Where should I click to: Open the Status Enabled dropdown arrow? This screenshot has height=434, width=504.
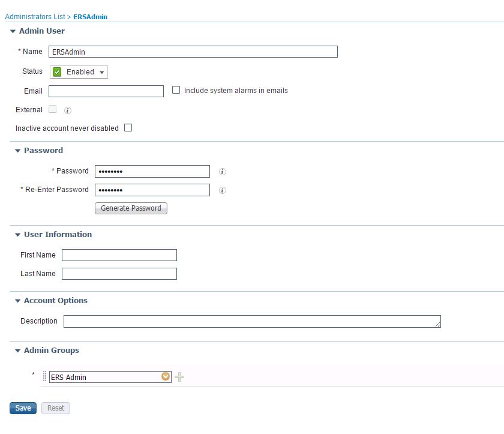coord(101,72)
